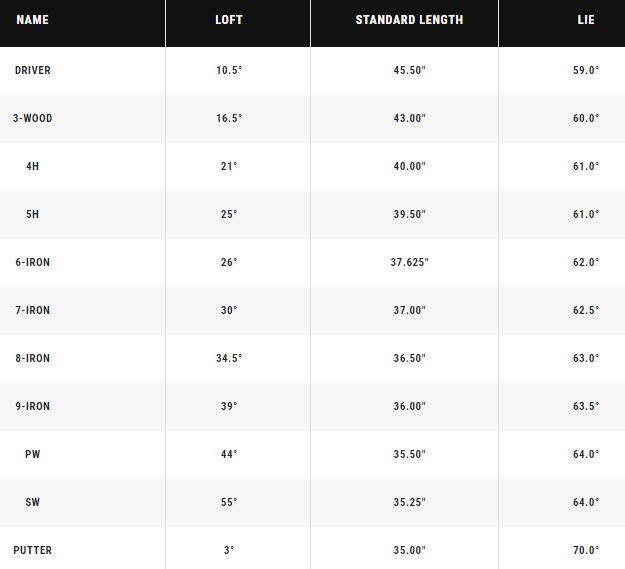Select the SW row name

(x=33, y=502)
